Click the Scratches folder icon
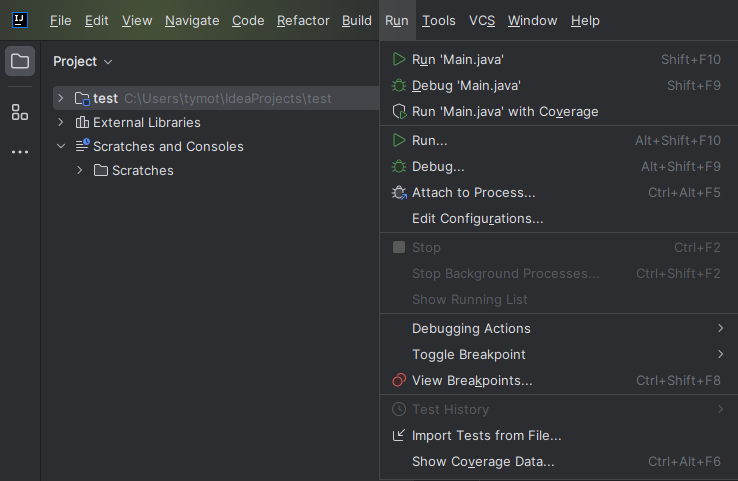 click(101, 170)
